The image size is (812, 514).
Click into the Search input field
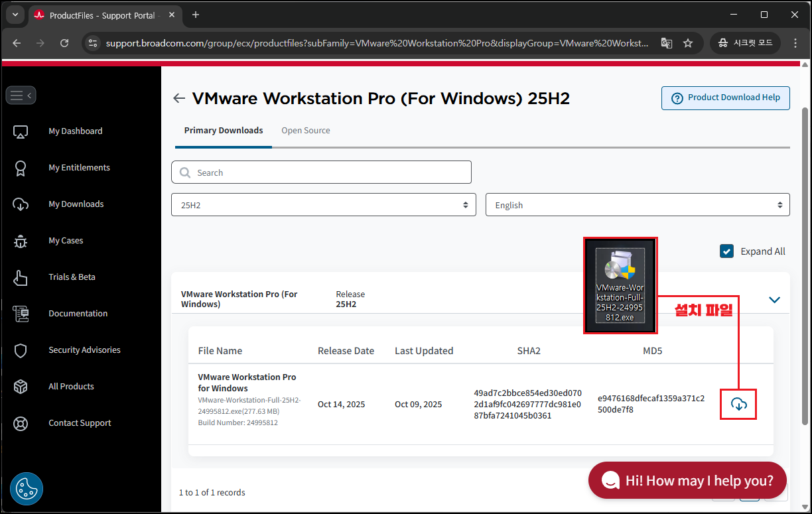click(x=321, y=172)
